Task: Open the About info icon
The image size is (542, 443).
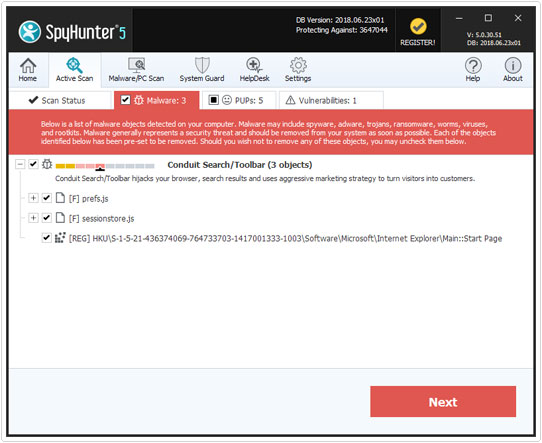Action: [513, 65]
